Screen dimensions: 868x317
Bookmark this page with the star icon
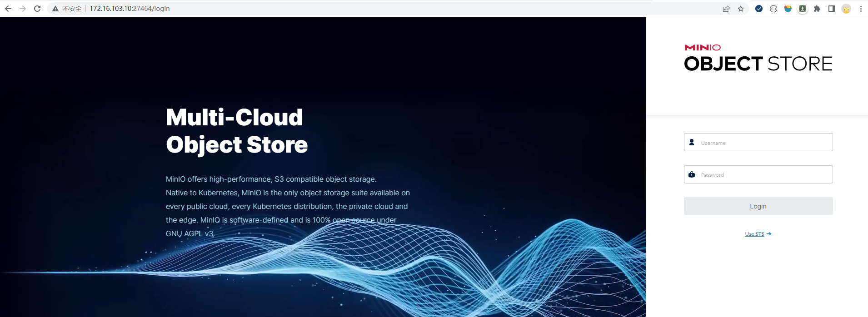(741, 9)
